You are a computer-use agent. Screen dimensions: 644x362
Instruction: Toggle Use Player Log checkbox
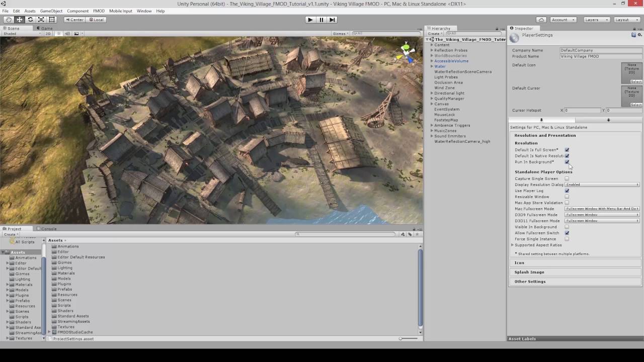click(567, 191)
